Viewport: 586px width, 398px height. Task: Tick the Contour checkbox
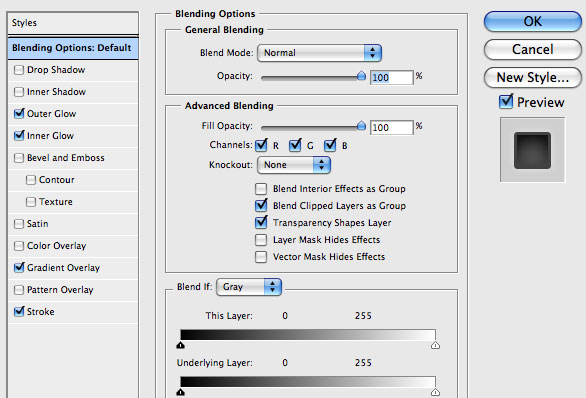point(31,180)
